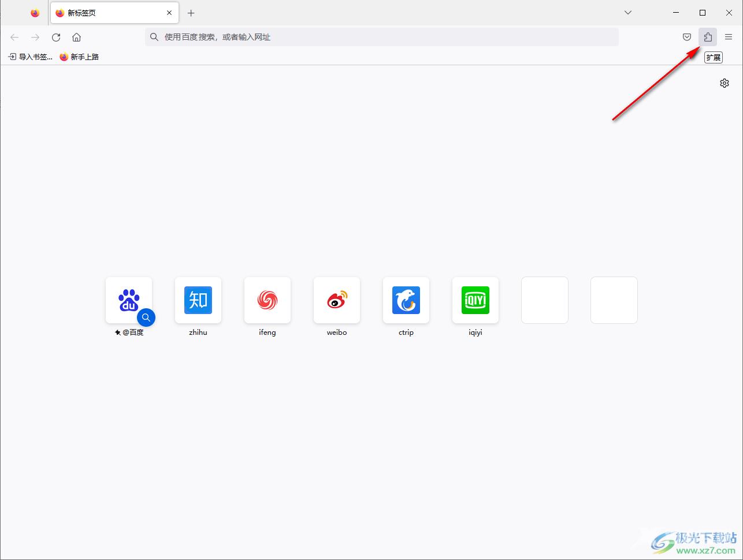The width and height of the screenshot is (743, 560).
Task: Open the ctrip shortcut tile
Action: pos(406,300)
